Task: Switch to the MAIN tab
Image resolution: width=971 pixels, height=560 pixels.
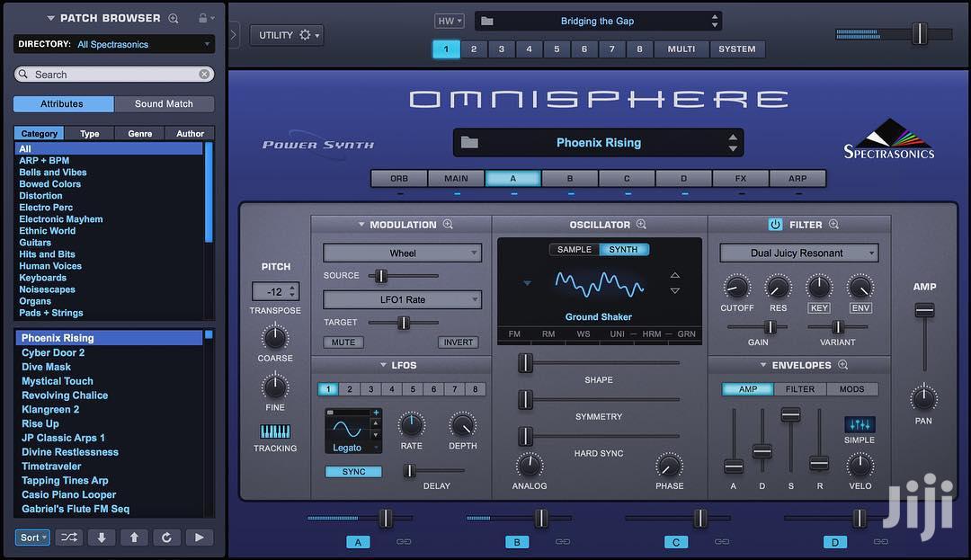Action: pyautogui.click(x=456, y=178)
